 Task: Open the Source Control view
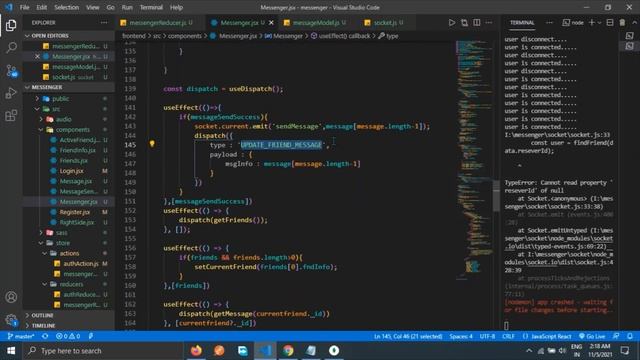(x=11, y=71)
